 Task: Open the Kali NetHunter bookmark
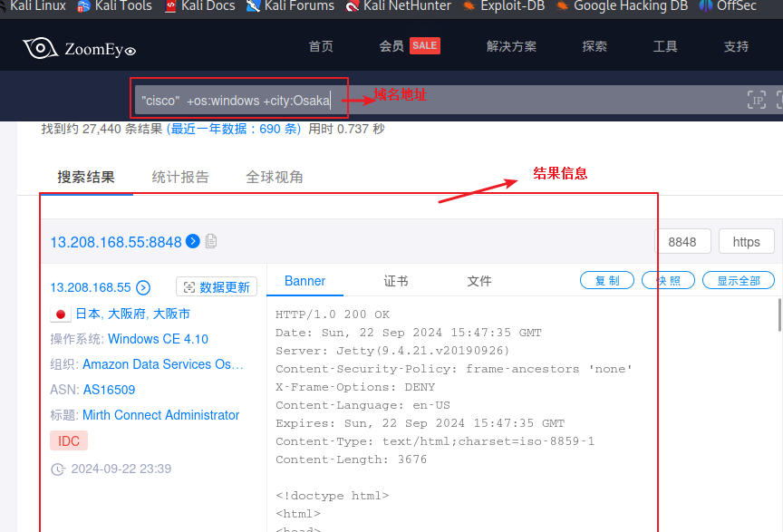[x=398, y=6]
